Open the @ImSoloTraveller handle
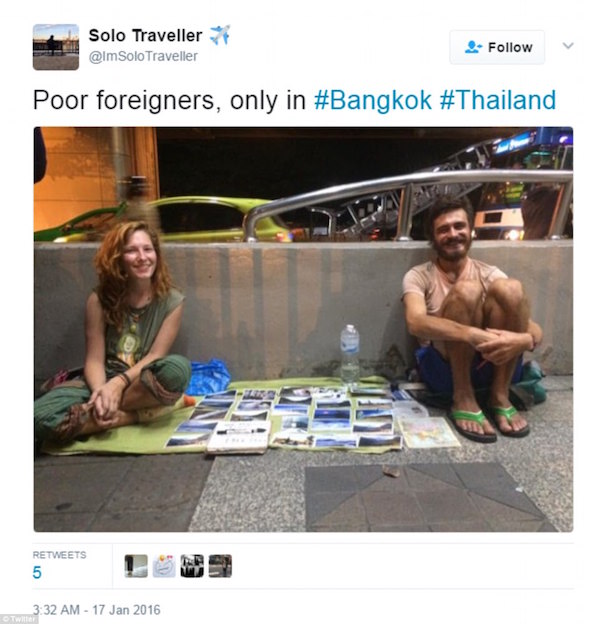The height and width of the screenshot is (624, 600). [x=143, y=57]
